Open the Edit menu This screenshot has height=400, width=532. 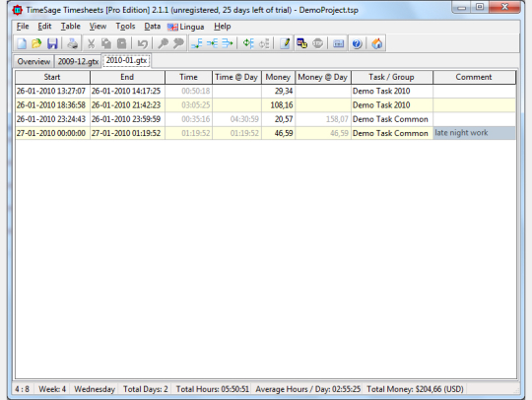pyautogui.click(x=44, y=27)
